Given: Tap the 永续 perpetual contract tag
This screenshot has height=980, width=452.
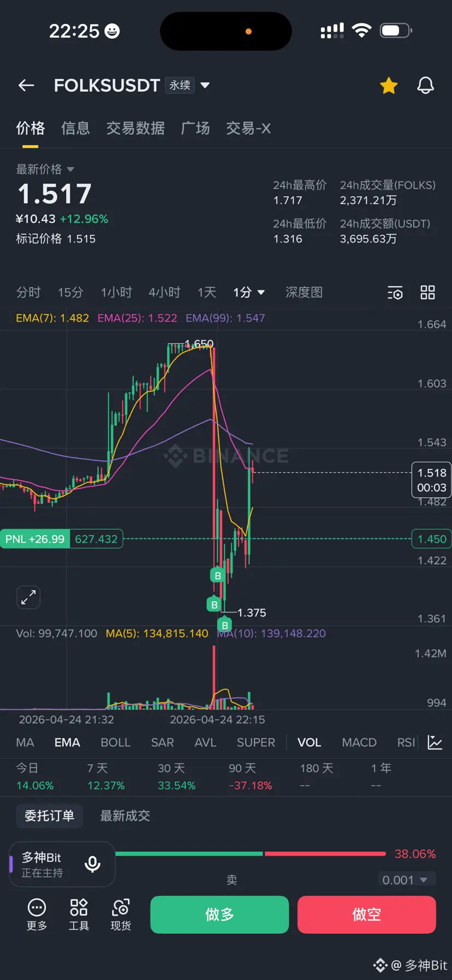Looking at the screenshot, I should (180, 85).
